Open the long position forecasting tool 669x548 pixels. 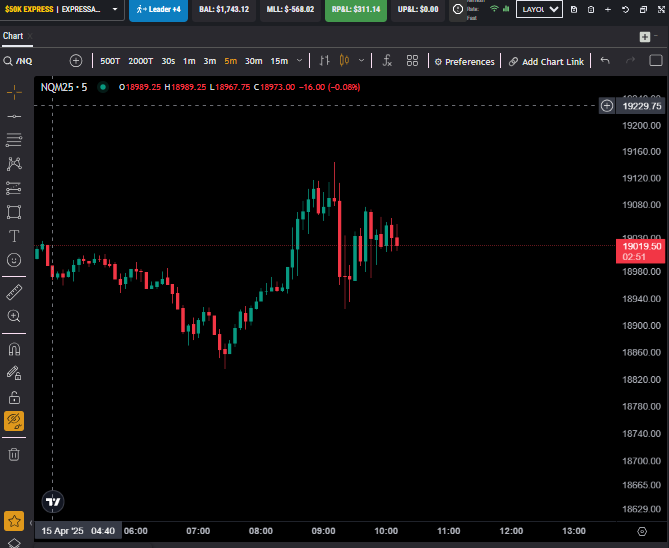14,188
